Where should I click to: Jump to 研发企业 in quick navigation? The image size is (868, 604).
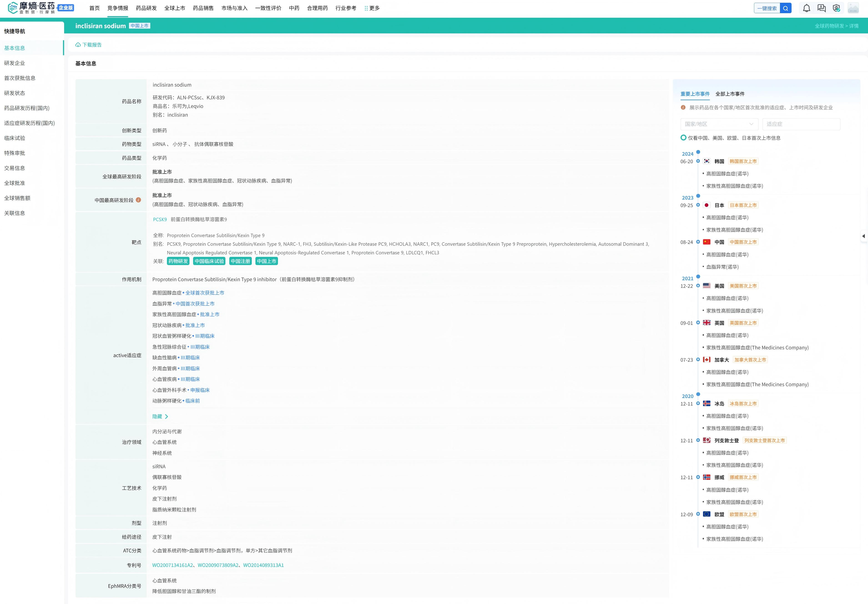pyautogui.click(x=15, y=63)
